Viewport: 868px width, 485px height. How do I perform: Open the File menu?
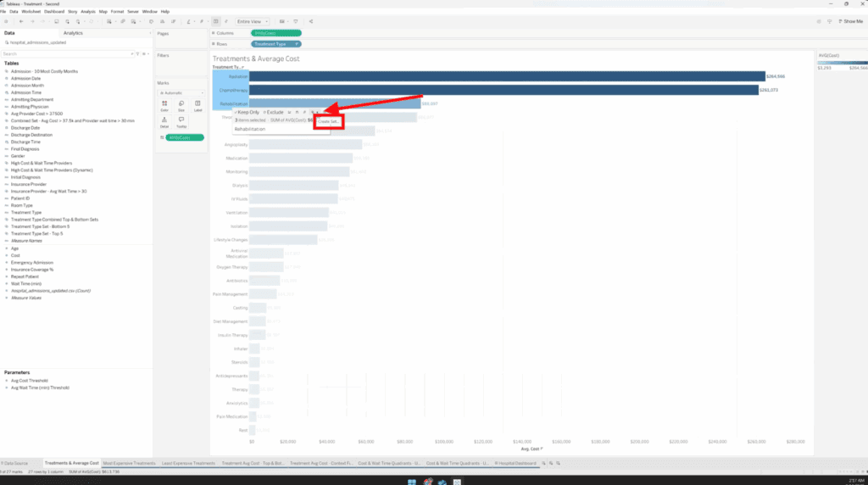(x=3, y=11)
